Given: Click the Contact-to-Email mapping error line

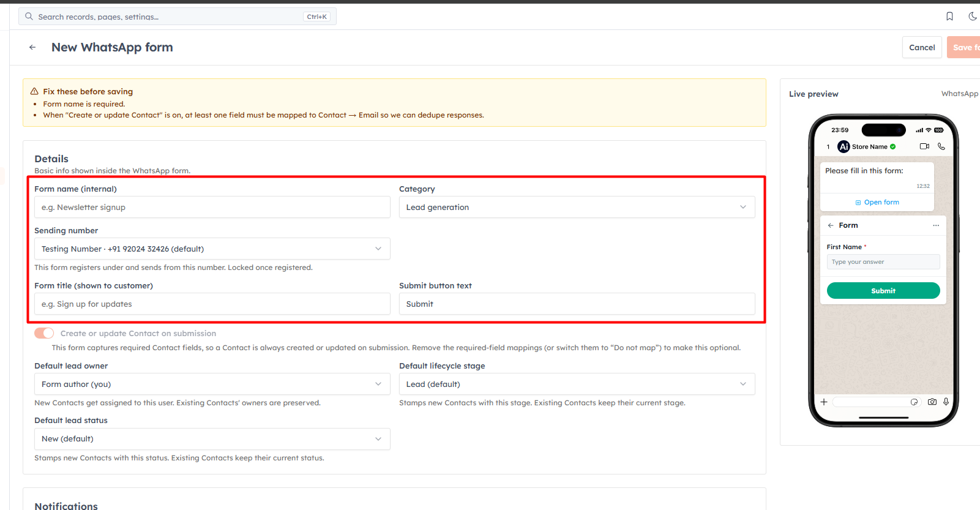Looking at the screenshot, I should tap(263, 115).
